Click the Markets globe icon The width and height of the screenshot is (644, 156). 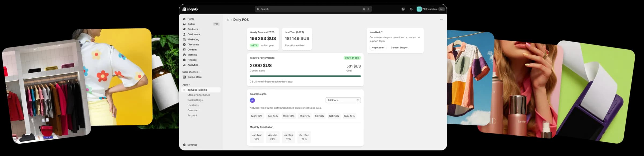click(x=184, y=55)
